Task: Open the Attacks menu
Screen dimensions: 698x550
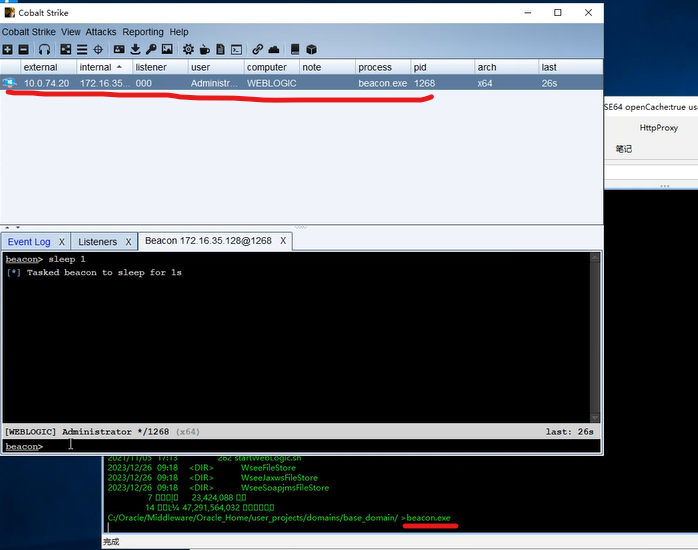Action: pos(101,32)
